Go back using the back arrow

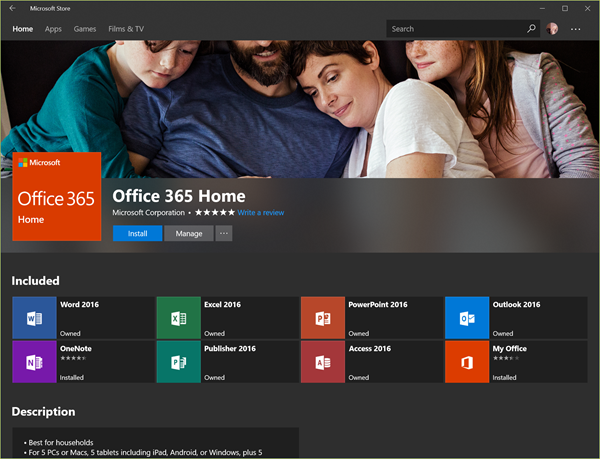coord(12,8)
